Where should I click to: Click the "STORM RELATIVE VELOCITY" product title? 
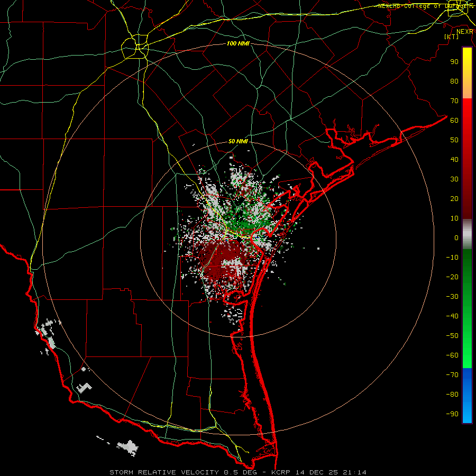(164, 472)
